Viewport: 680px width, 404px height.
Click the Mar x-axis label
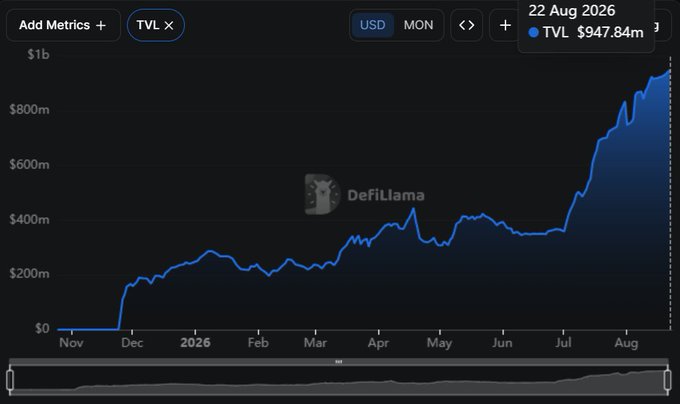(x=315, y=343)
